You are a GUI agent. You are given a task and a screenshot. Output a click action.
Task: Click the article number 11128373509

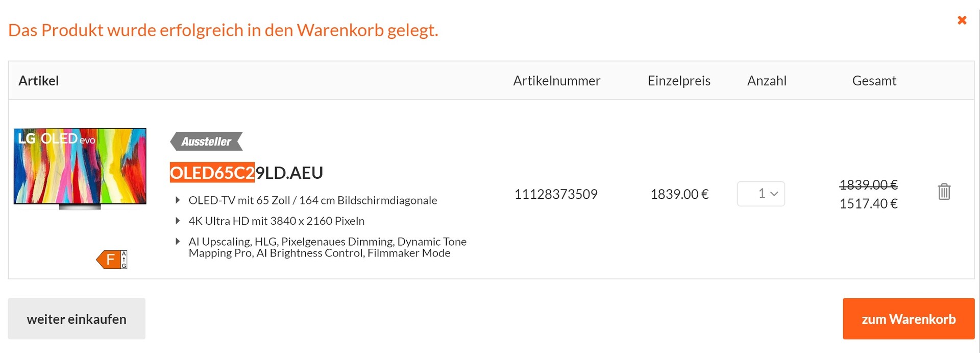coord(556,194)
